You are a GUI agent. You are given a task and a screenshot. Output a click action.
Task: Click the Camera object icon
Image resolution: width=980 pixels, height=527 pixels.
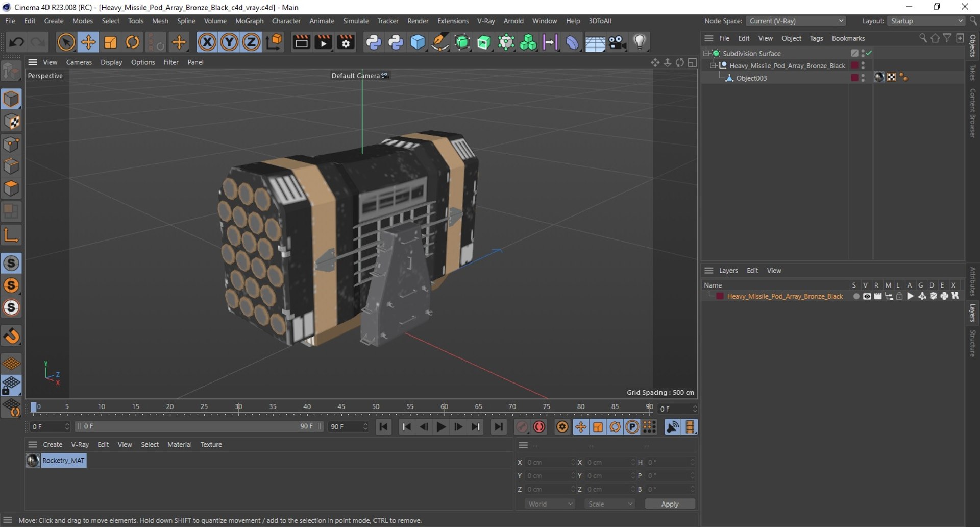617,42
